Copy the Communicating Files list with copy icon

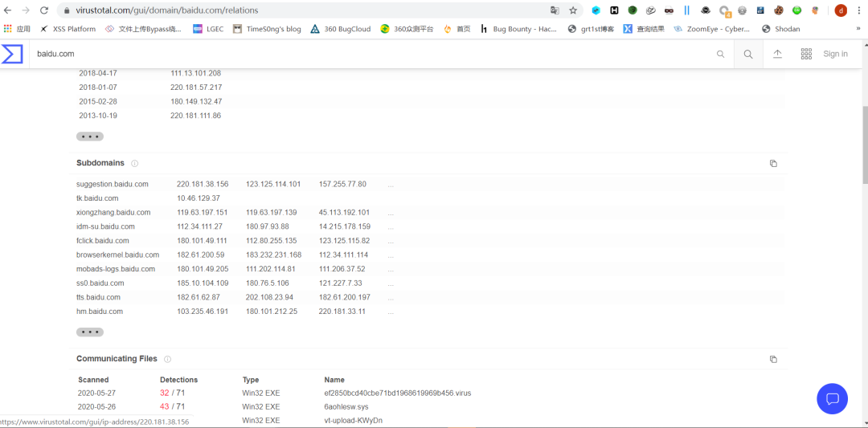(x=773, y=359)
